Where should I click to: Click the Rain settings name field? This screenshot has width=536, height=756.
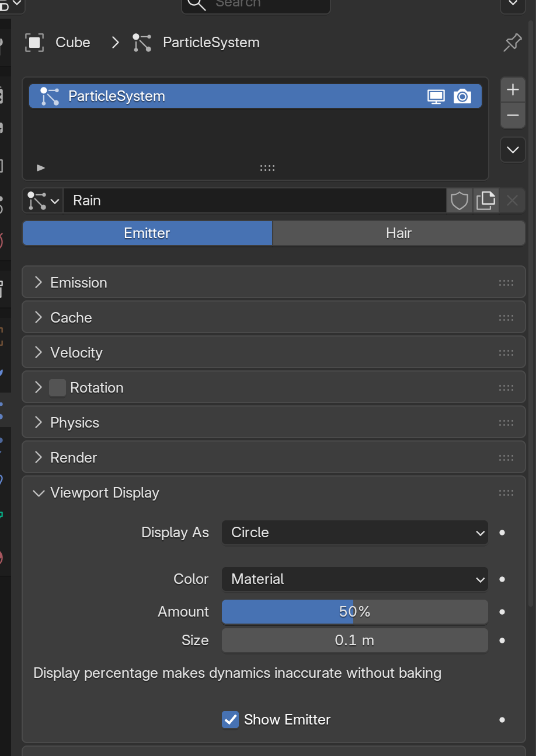pos(255,201)
